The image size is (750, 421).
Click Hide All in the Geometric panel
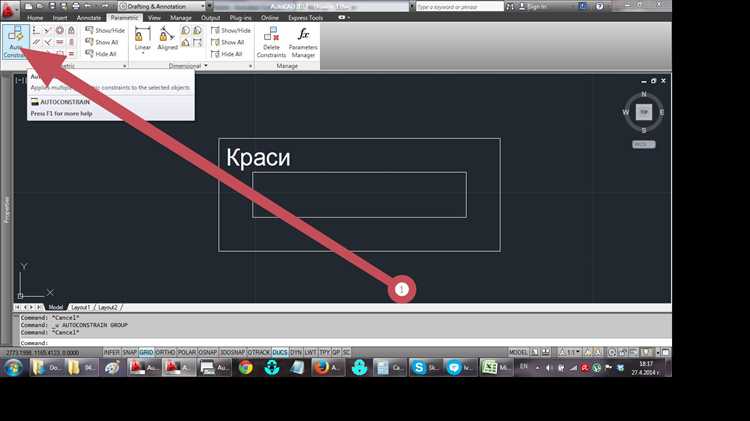101,54
